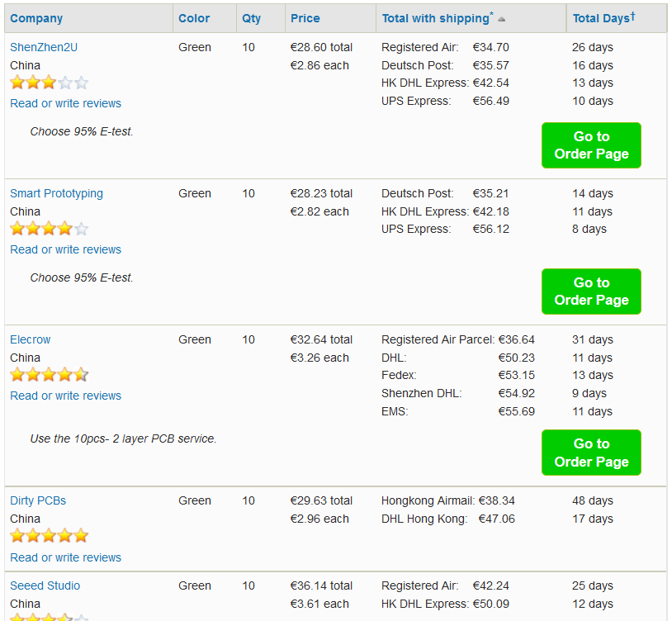Click ShenZhen2U three-star rating
672x621 pixels.
(50, 83)
